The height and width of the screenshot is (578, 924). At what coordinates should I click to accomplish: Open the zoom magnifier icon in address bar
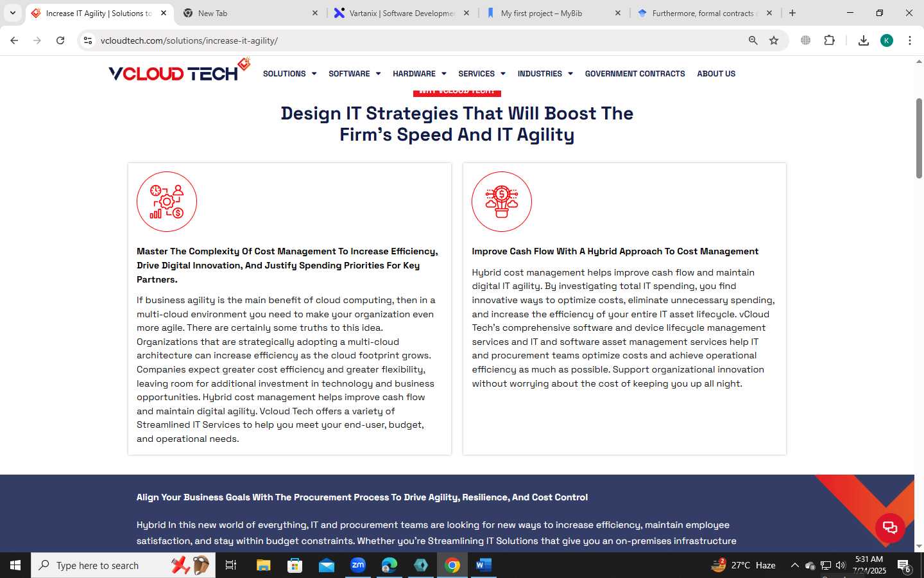tap(753, 40)
